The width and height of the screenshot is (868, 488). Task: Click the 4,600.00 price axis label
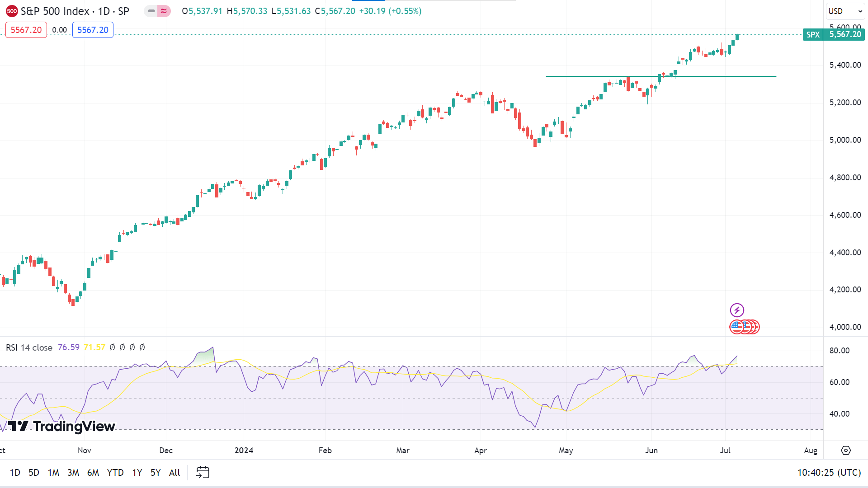[x=845, y=215]
